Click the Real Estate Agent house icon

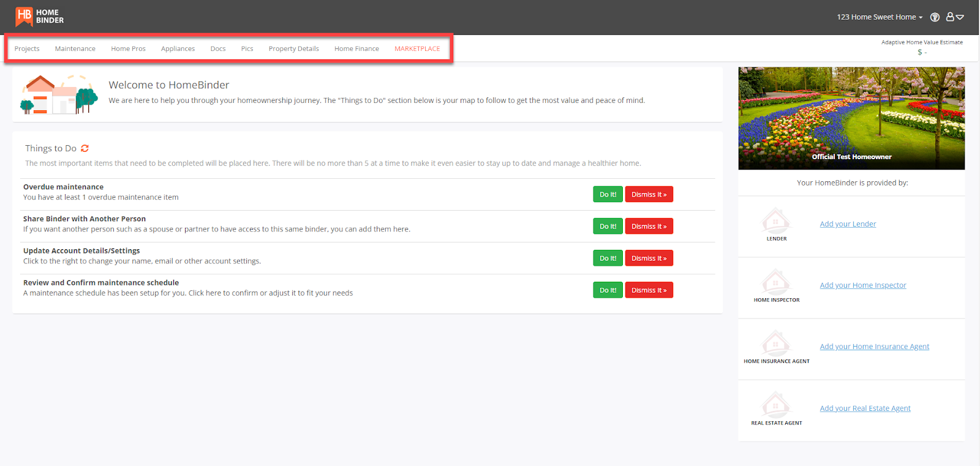(x=776, y=405)
